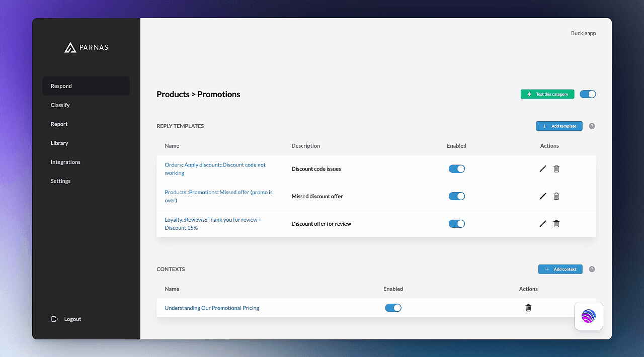Image resolution: width=644 pixels, height=357 pixels.
Task: Delete the Missed discount offer template
Action: [x=556, y=196]
